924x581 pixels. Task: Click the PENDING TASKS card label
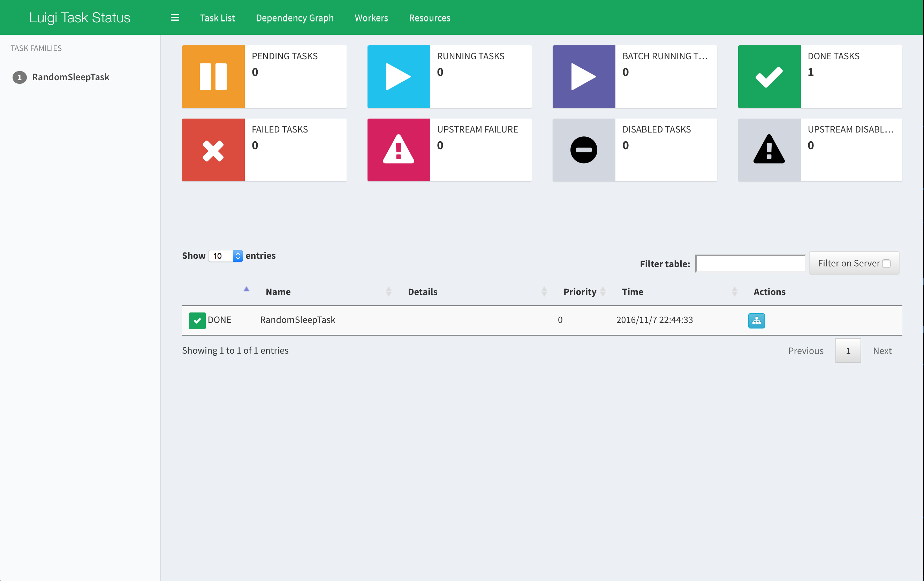285,56
